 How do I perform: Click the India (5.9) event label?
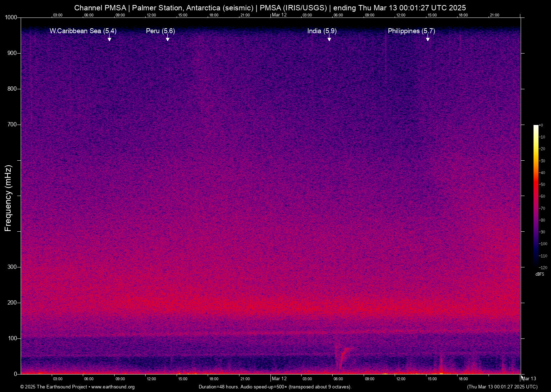click(322, 31)
